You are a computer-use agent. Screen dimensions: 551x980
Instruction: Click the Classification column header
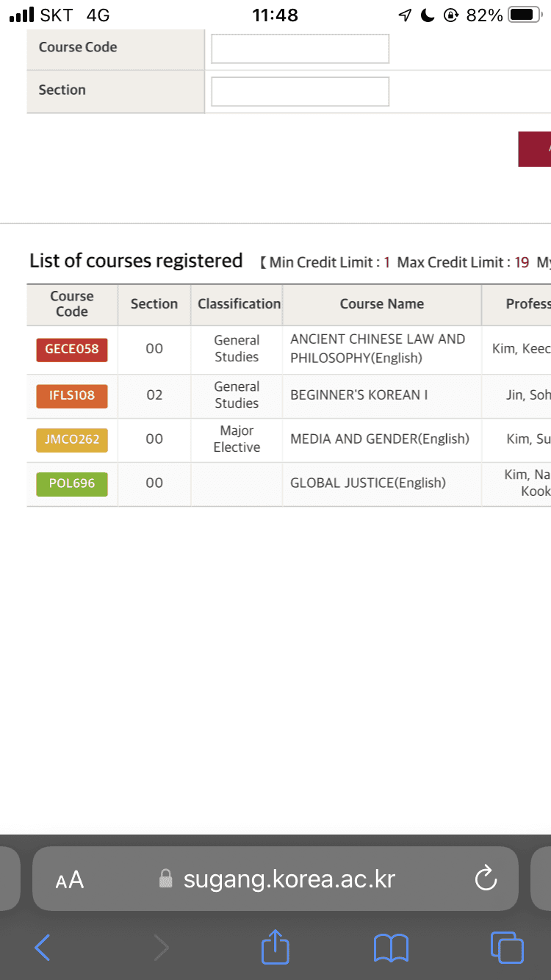[x=239, y=304]
